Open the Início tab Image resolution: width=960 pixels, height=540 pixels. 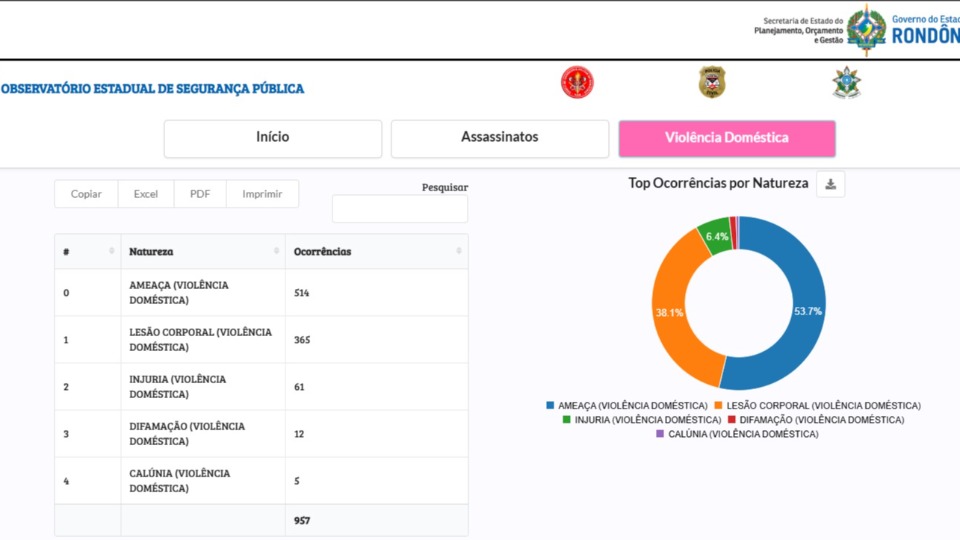273,138
